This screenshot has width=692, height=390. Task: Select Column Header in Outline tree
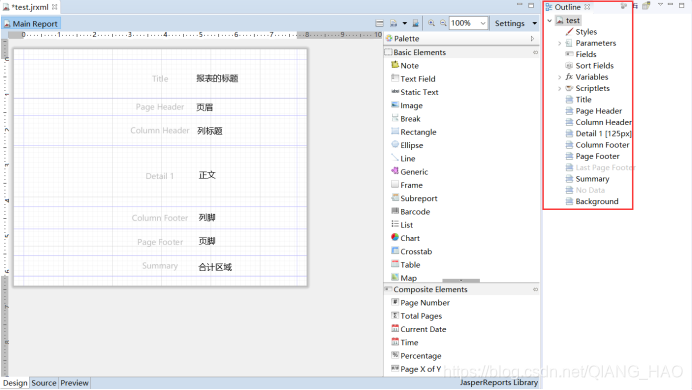tap(598, 123)
